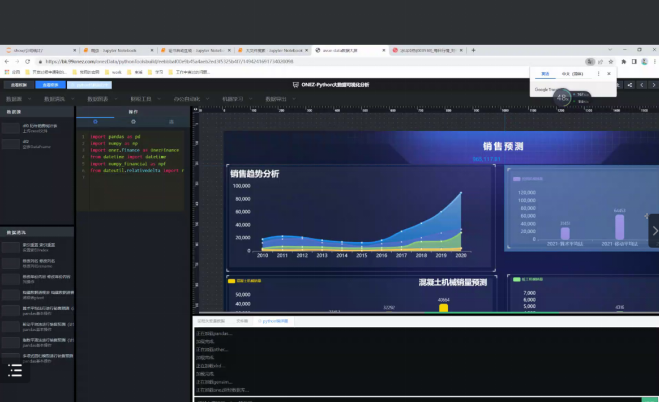Click the browser reload icon
The width and height of the screenshot is (659, 402).
[x=32, y=61]
